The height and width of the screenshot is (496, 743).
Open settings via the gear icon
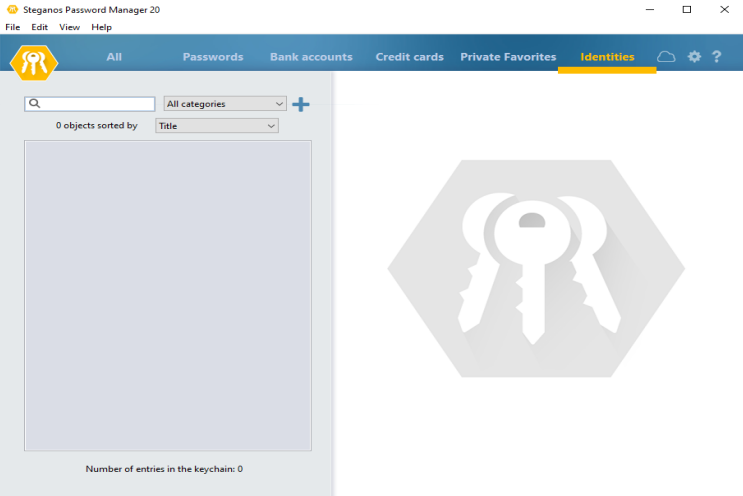[694, 57]
